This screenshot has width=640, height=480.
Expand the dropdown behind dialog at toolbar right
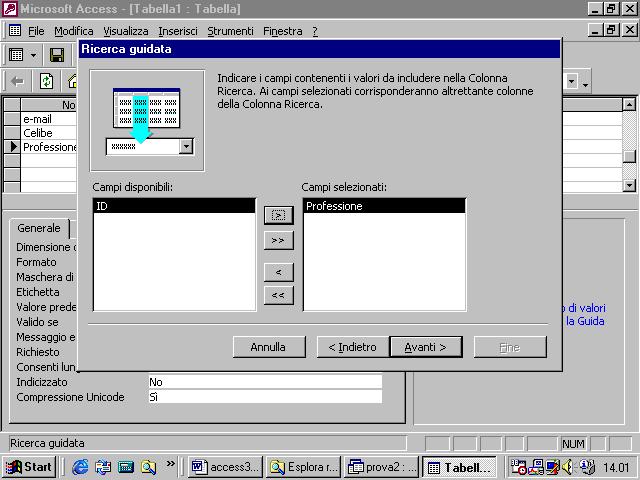(x=571, y=82)
